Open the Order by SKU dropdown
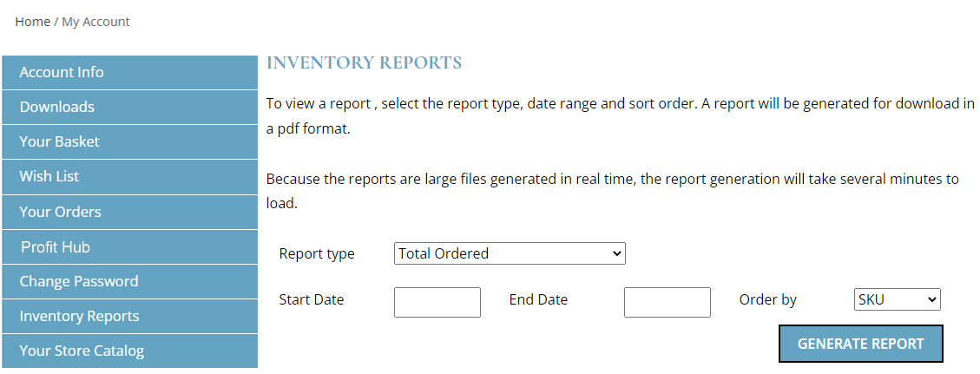This screenshot has height=374, width=980. (x=897, y=299)
